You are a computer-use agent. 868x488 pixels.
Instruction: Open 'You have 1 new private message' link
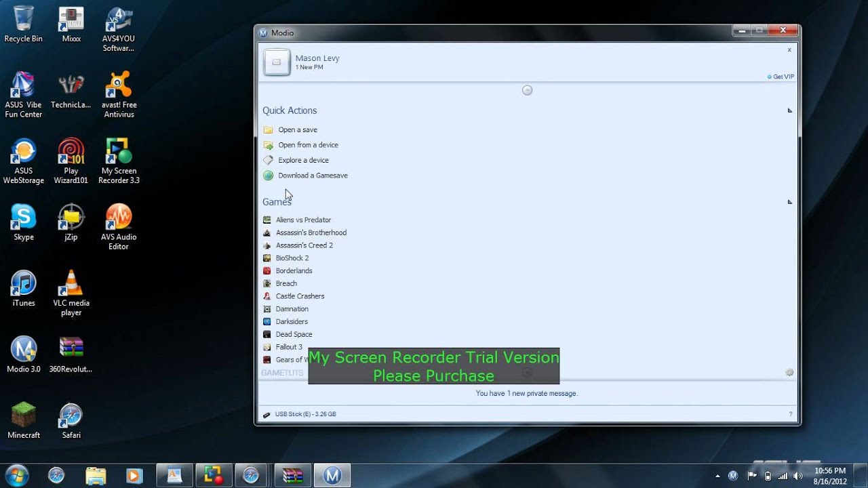coord(527,393)
